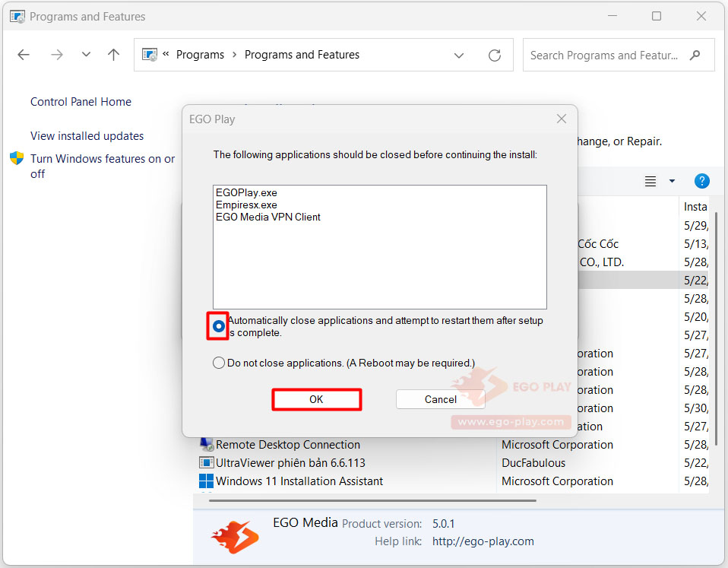This screenshot has width=728, height=568.
Task: Refresh the Programs and Features view
Action: [495, 56]
